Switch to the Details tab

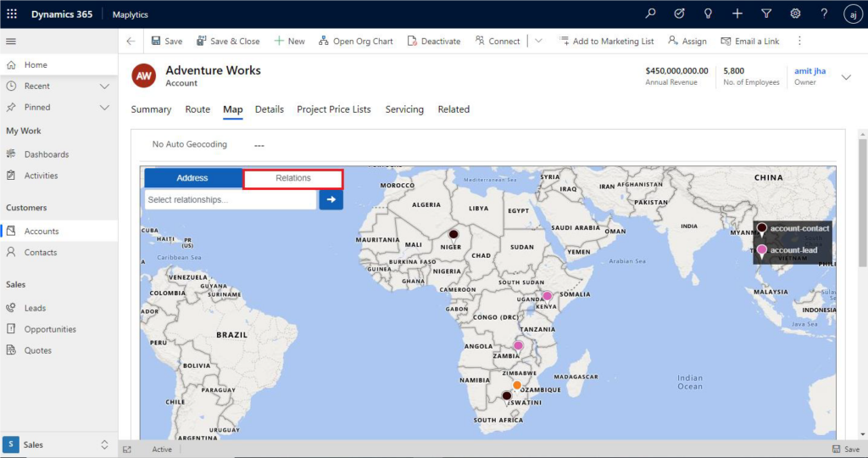coord(269,109)
